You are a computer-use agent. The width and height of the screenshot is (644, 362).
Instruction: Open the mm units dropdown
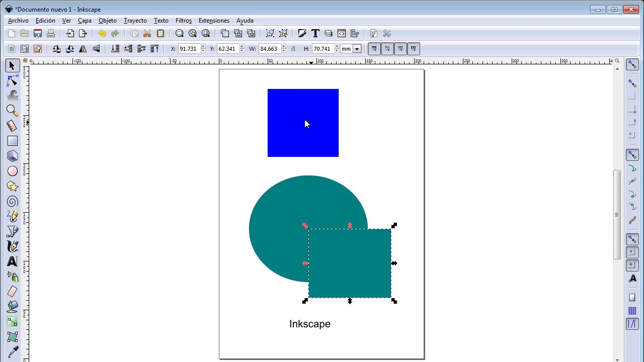coord(357,49)
